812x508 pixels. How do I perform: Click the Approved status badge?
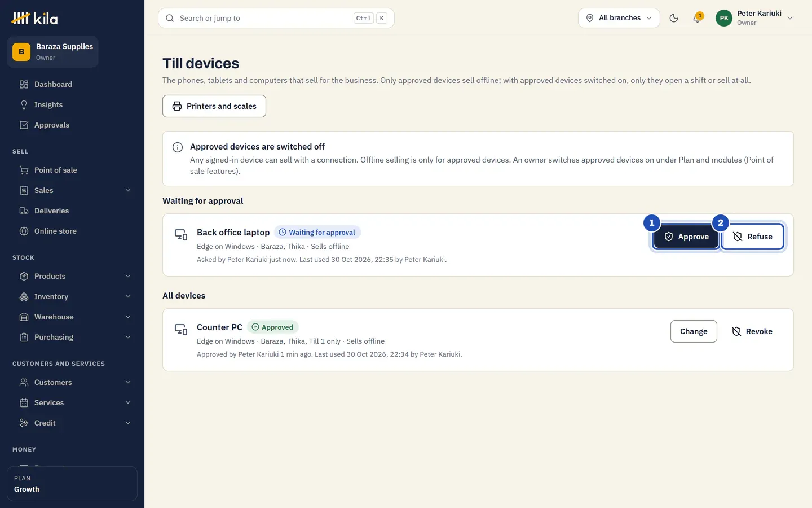pyautogui.click(x=273, y=327)
